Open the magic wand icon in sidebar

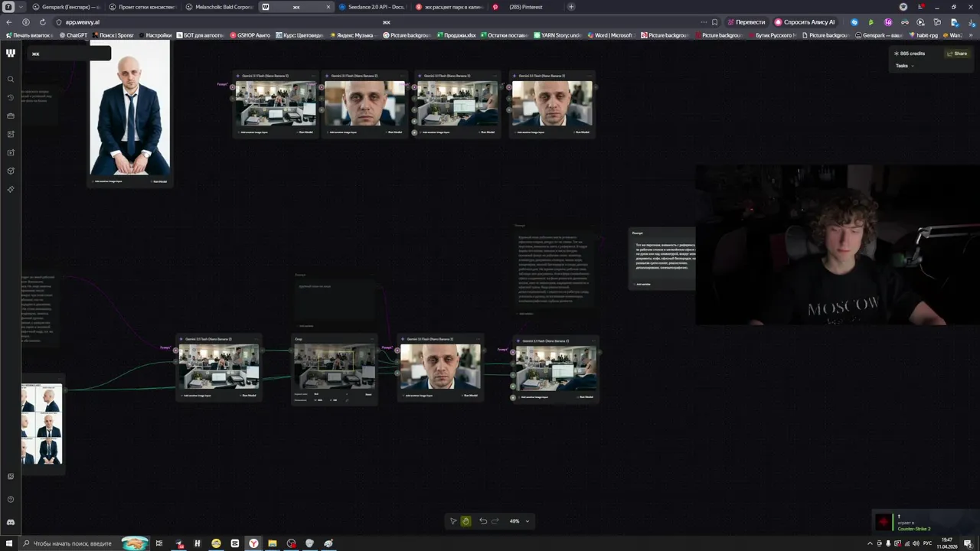[11, 189]
